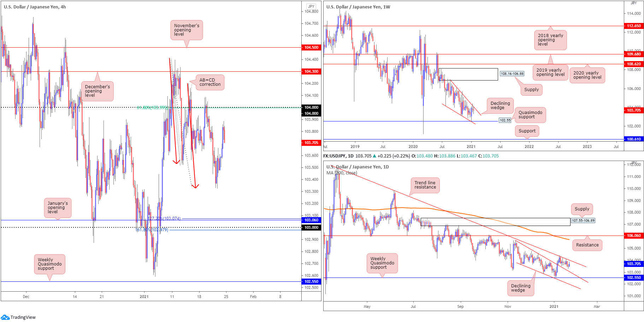Select Weekly Quasimodo support callout on daily chart
Image resolution: width=644 pixels, height=322 pixels.
pos(382,263)
